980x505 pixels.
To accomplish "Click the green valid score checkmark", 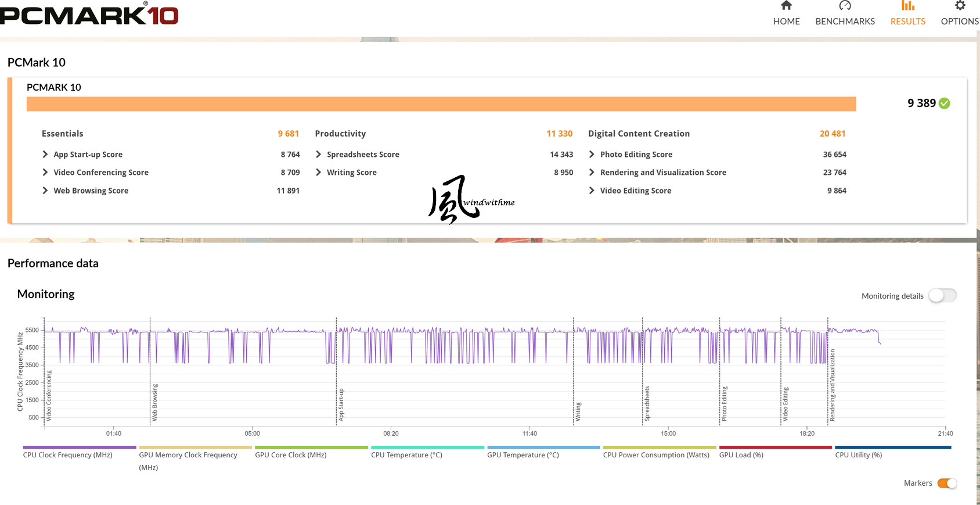I will [x=945, y=103].
